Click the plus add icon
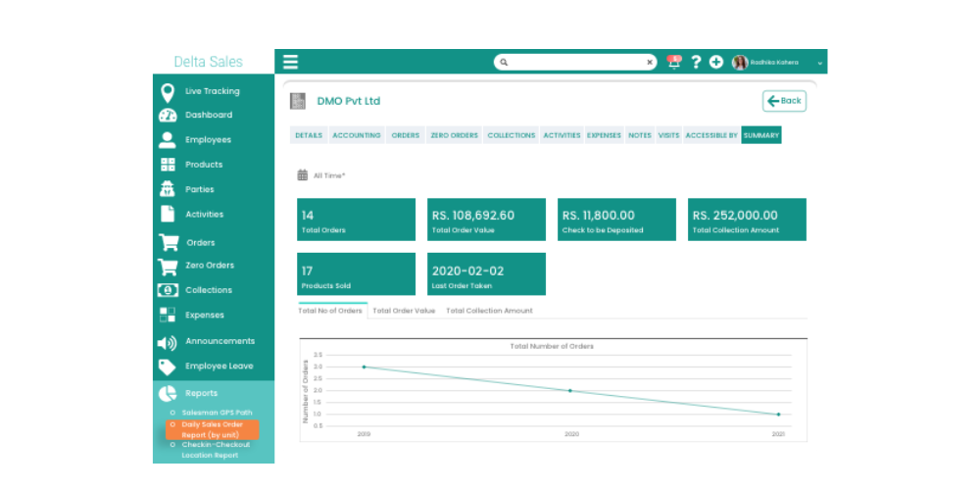This screenshot has width=980, height=490. (x=716, y=62)
